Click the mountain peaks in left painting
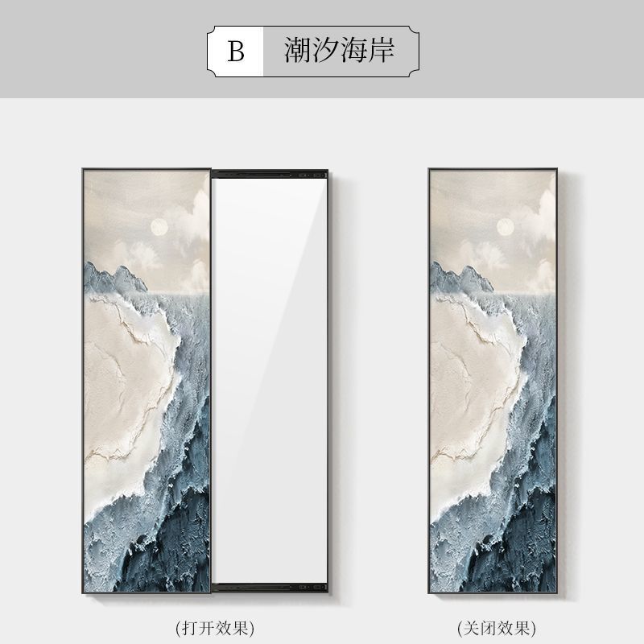 click(x=115, y=278)
